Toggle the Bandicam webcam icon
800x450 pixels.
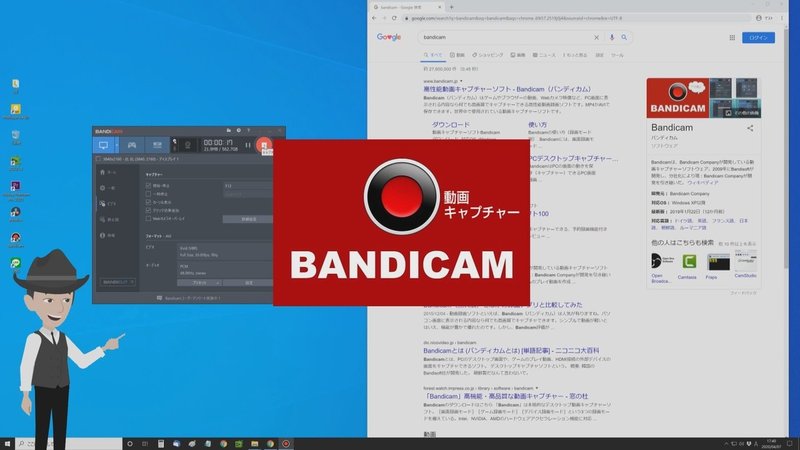187,145
